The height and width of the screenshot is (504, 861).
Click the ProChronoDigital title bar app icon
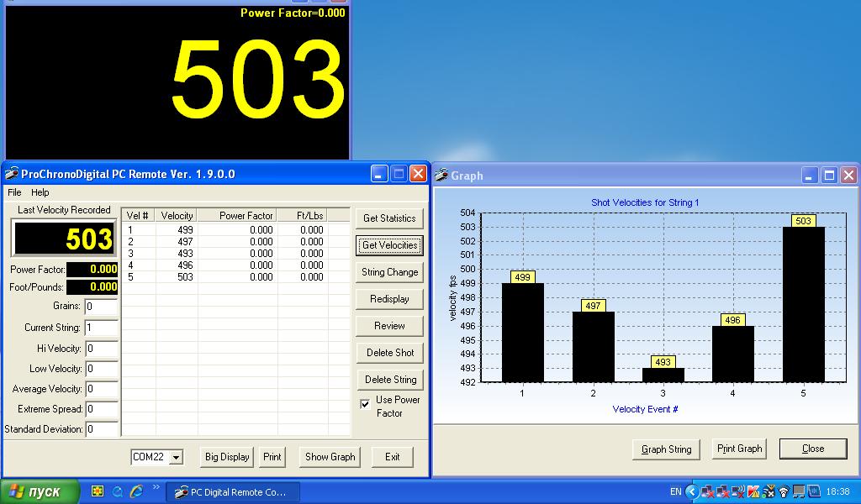click(x=11, y=175)
